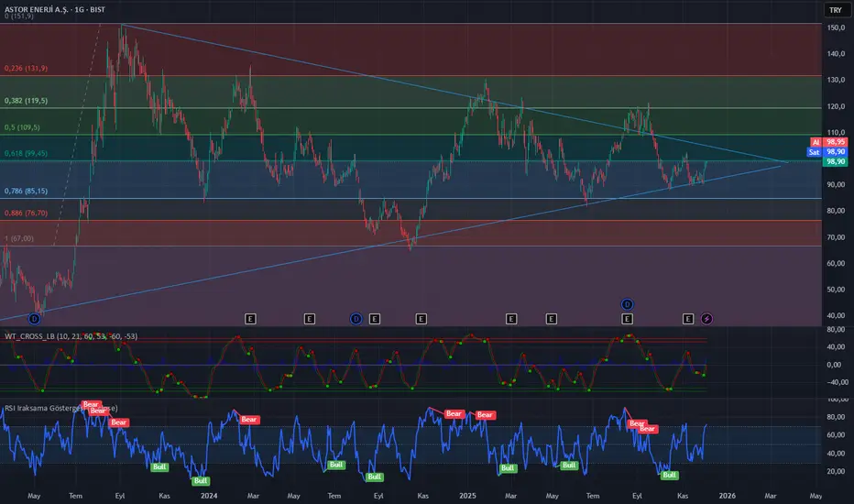854x504 pixels.
Task: Click the blue Sat sell price button
Action: 827,152
